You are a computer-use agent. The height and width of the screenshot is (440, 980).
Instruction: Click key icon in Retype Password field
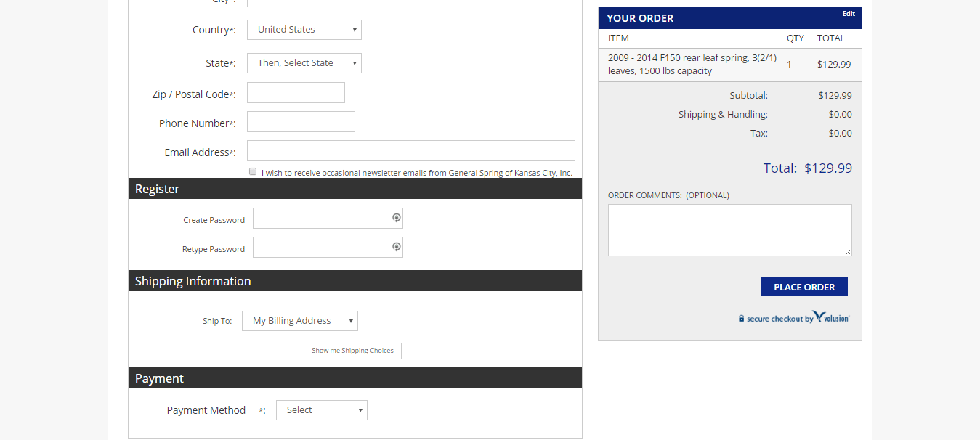coord(397,246)
